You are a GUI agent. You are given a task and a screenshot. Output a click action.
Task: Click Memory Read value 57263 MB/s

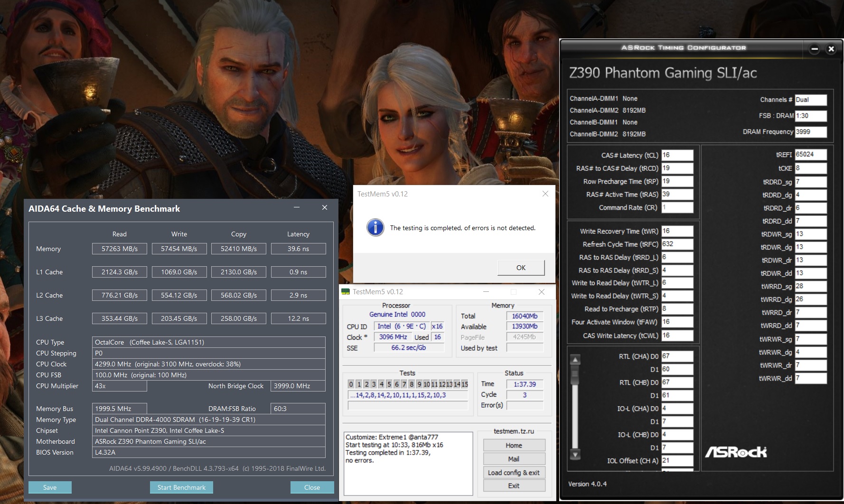click(x=120, y=249)
